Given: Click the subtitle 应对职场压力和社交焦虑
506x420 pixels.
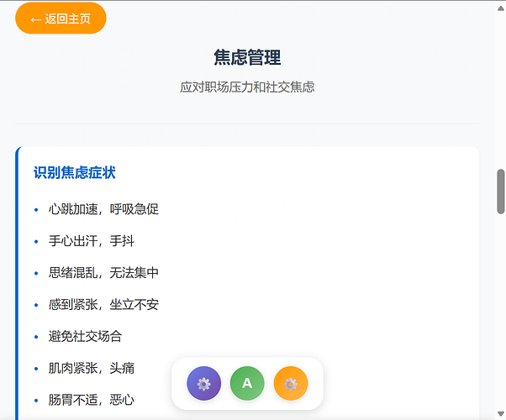Looking at the screenshot, I should tap(247, 87).
